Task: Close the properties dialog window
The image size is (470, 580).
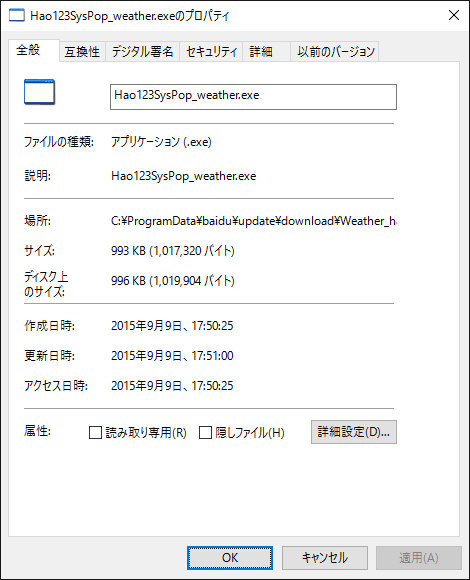Action: point(454,15)
